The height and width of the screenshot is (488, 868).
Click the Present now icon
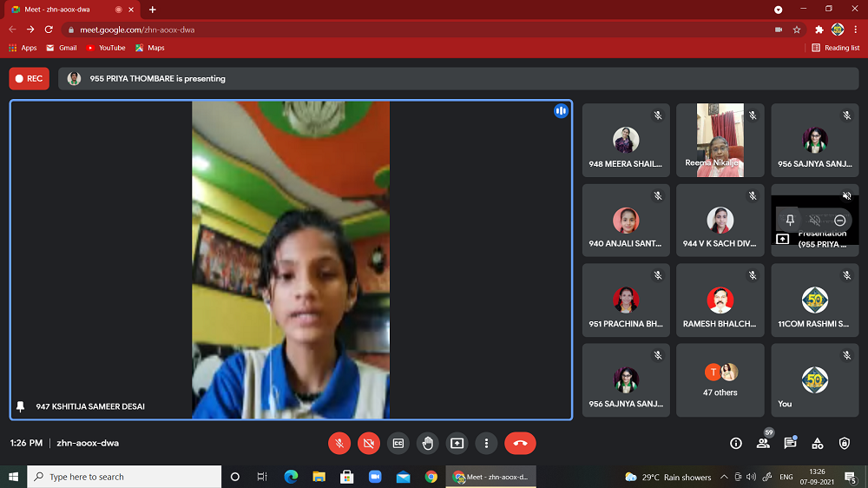point(457,443)
